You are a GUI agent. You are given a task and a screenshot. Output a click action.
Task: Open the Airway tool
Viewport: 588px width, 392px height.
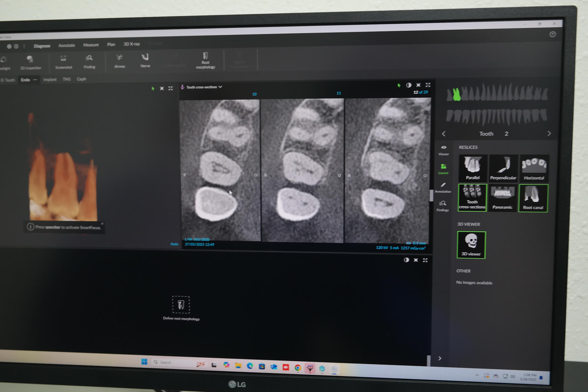click(120, 60)
